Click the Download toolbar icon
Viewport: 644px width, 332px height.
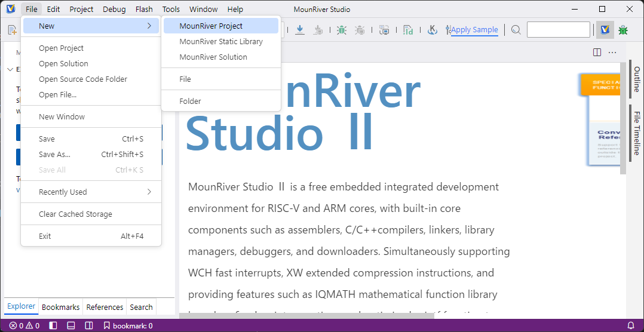pos(300,30)
